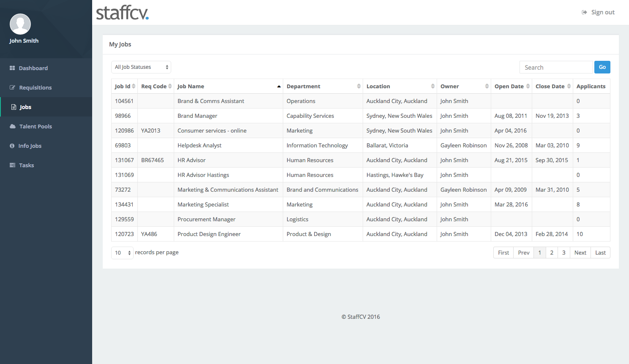
Task: Select page 3 in pagination
Action: pyautogui.click(x=564, y=253)
